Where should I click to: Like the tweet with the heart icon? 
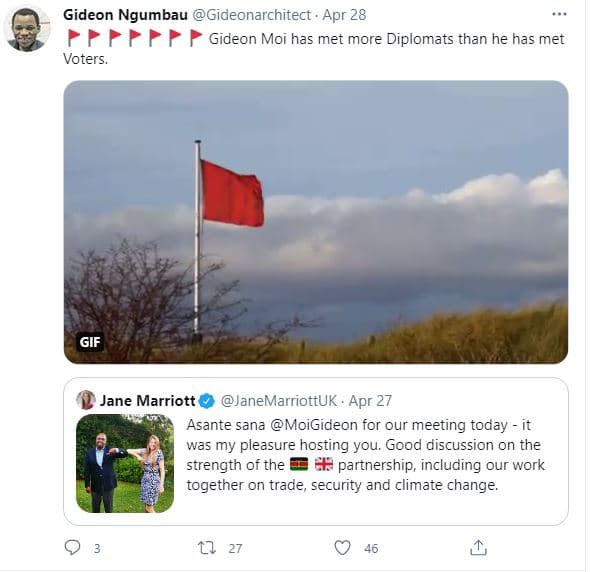coord(342,548)
